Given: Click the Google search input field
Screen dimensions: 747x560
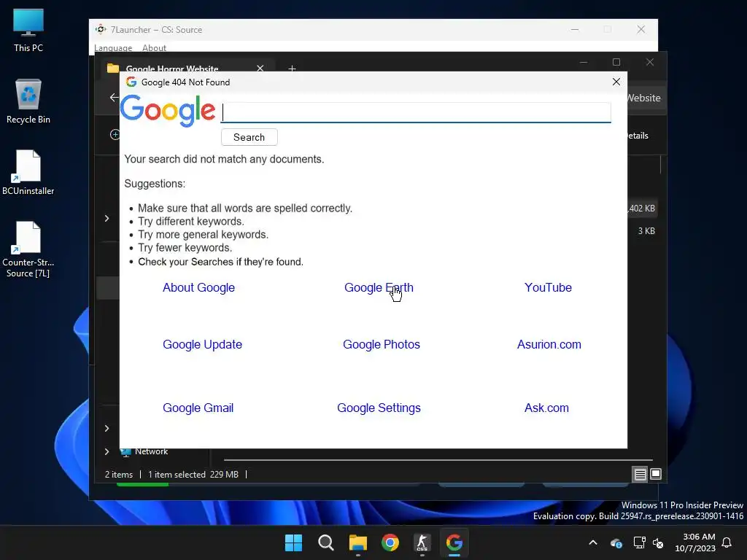Looking at the screenshot, I should 416,112.
